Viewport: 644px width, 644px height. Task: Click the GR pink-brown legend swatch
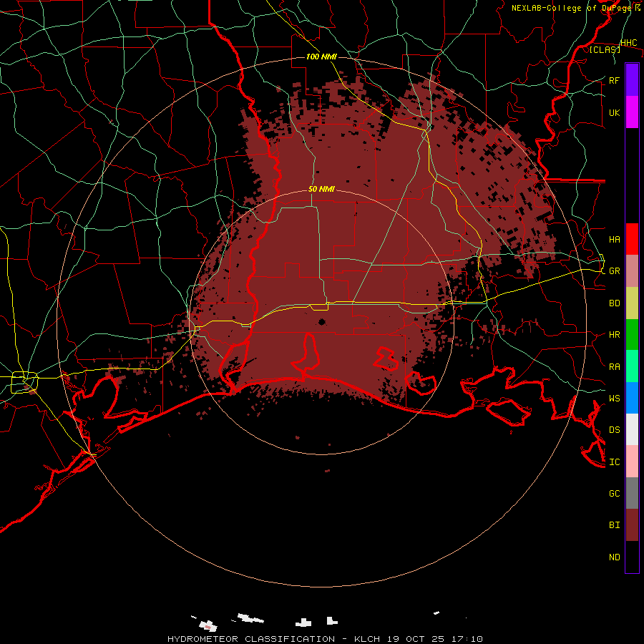(632, 271)
